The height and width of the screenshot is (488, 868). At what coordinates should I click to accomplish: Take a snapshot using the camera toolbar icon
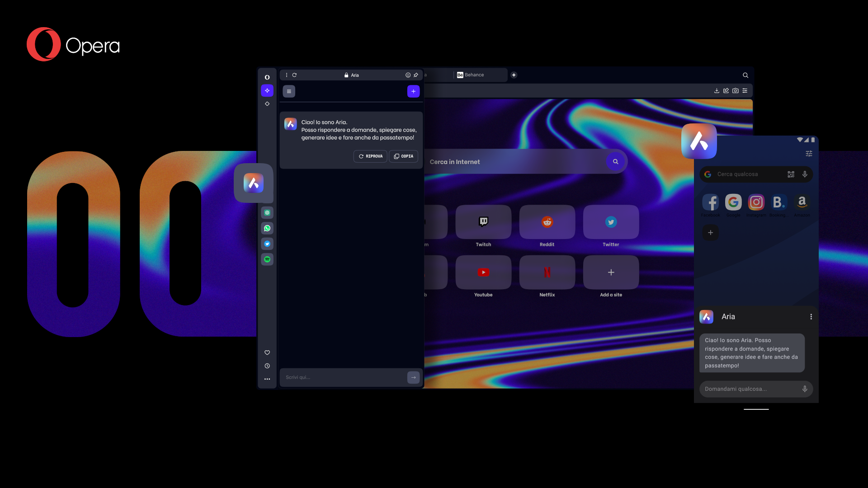735,90
